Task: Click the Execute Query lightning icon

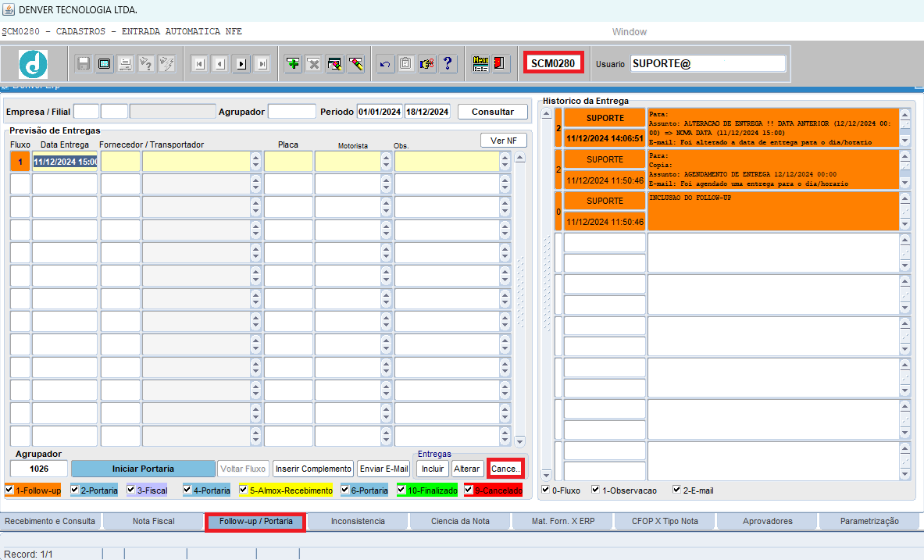Action: point(167,64)
